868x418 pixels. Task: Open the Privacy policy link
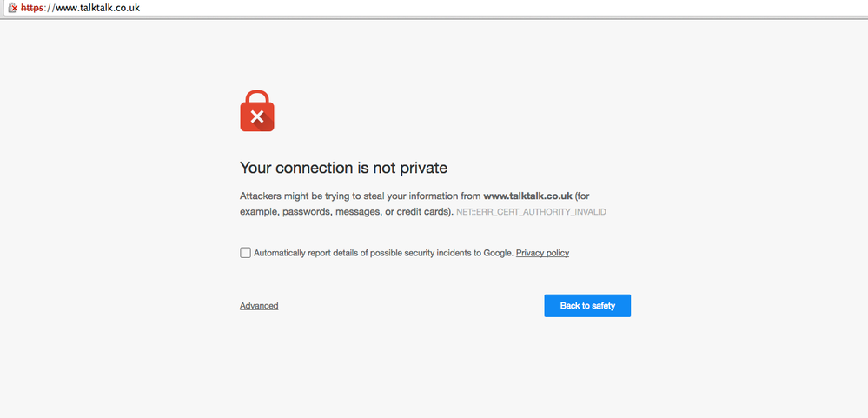click(x=542, y=253)
